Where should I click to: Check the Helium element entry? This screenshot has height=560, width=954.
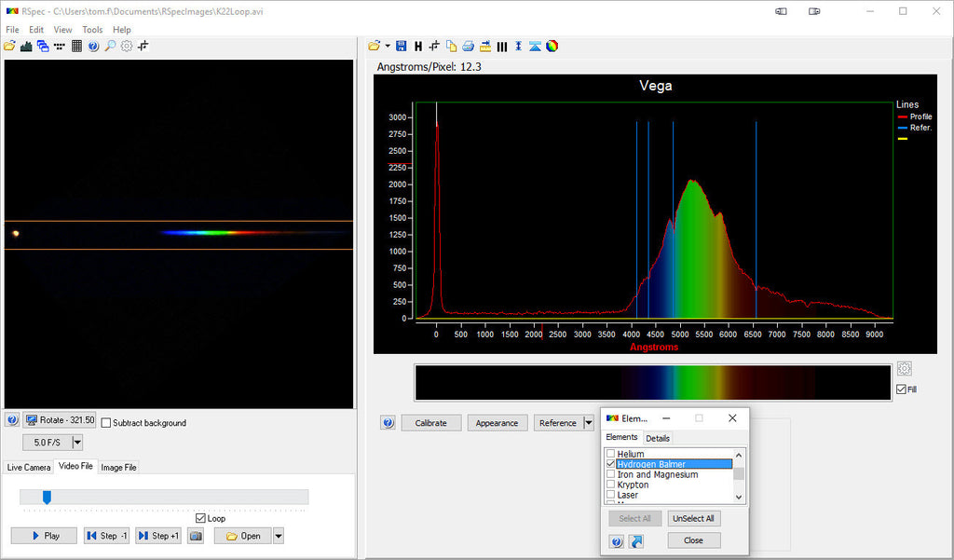[x=612, y=454]
